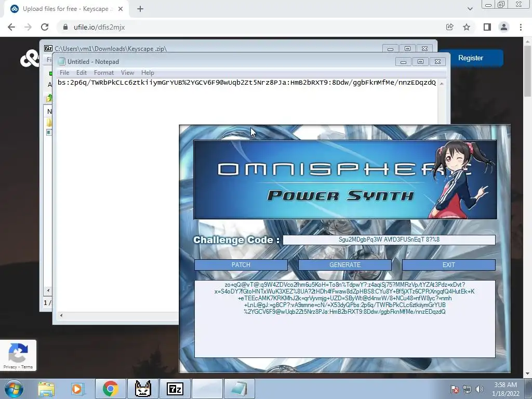Minimize the Notepad window
This screenshot has height=399, width=532.
[x=403, y=61]
